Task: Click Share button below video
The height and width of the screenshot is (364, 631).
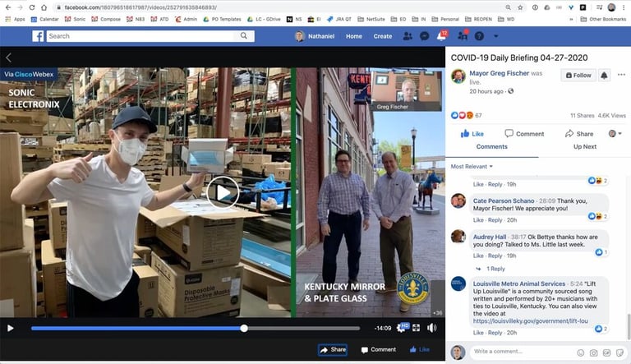Action: [x=333, y=349]
